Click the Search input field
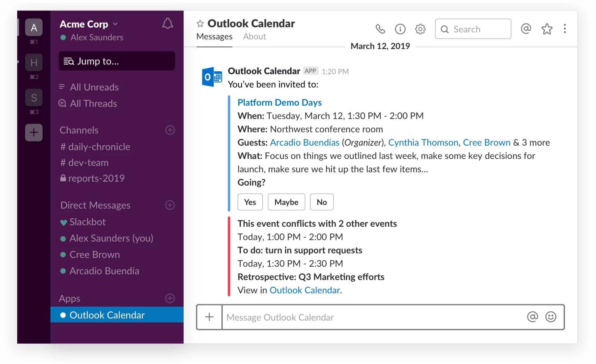Viewport: 596px width, 364px height. click(473, 29)
